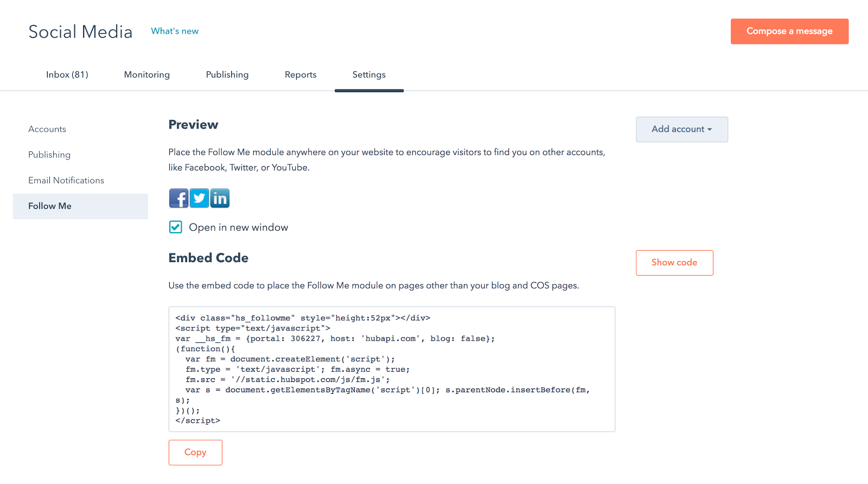This screenshot has width=868, height=484.
Task: Click the Show code button
Action: pyautogui.click(x=674, y=263)
